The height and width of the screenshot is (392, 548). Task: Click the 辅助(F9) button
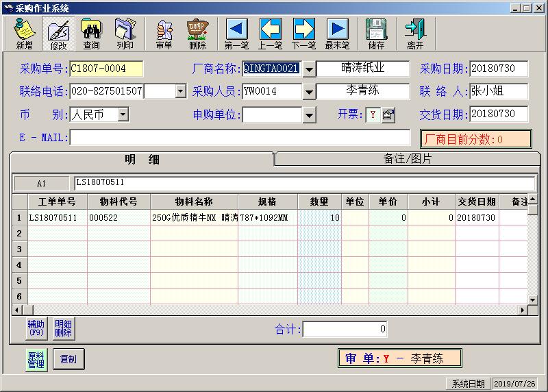point(36,328)
